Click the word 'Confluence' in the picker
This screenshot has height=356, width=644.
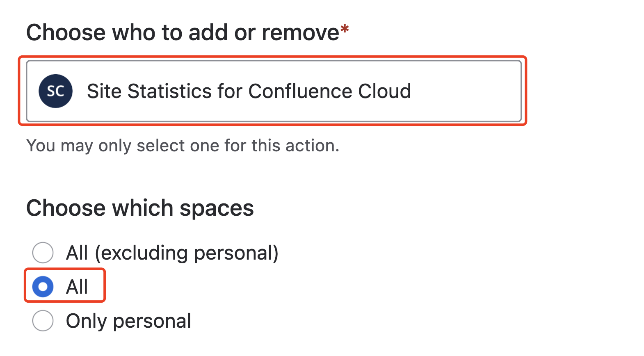(300, 91)
